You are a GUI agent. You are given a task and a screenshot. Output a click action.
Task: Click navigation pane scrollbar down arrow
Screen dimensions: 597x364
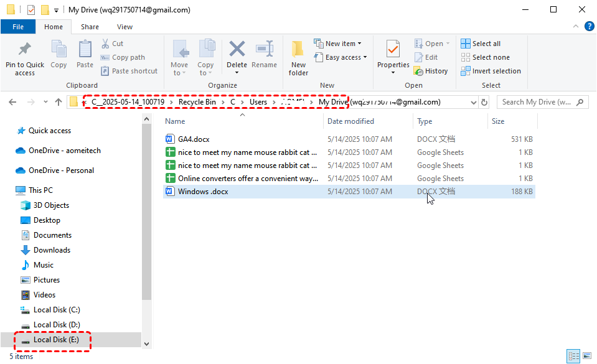click(x=146, y=344)
